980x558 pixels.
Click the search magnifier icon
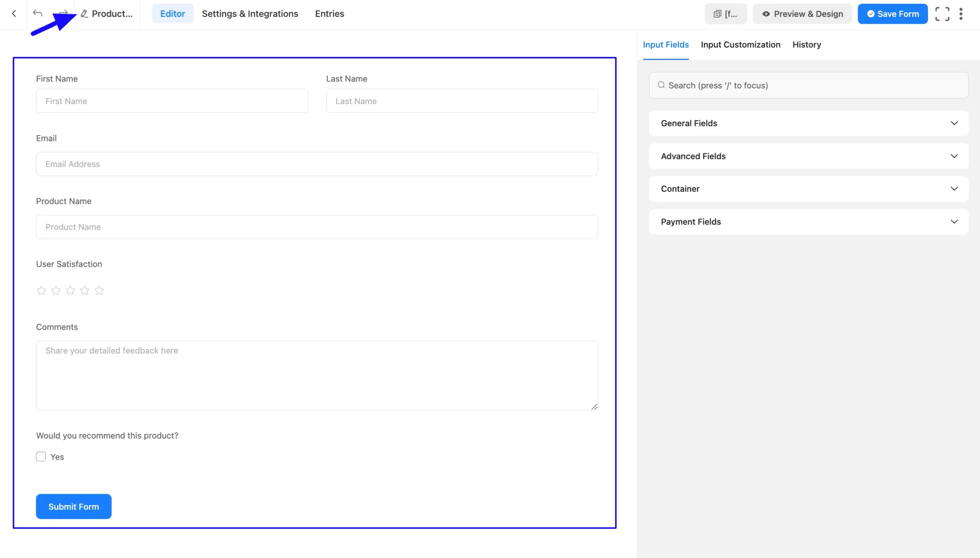pyautogui.click(x=661, y=85)
